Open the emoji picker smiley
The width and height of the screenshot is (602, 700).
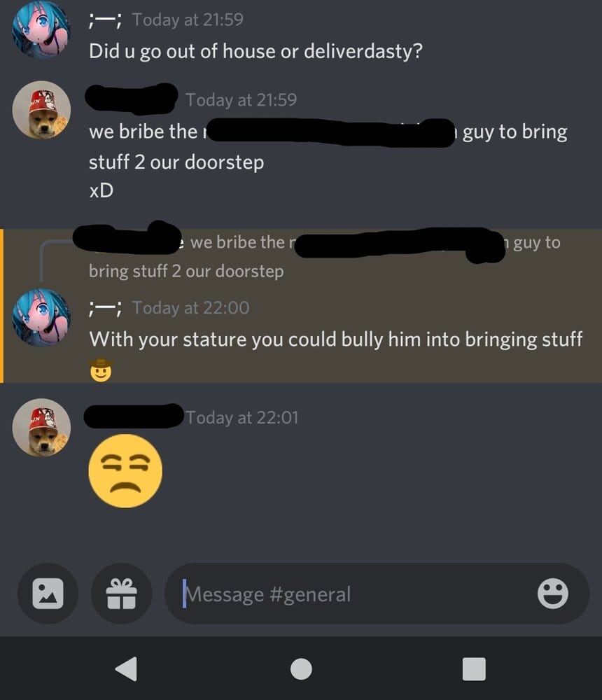(552, 594)
